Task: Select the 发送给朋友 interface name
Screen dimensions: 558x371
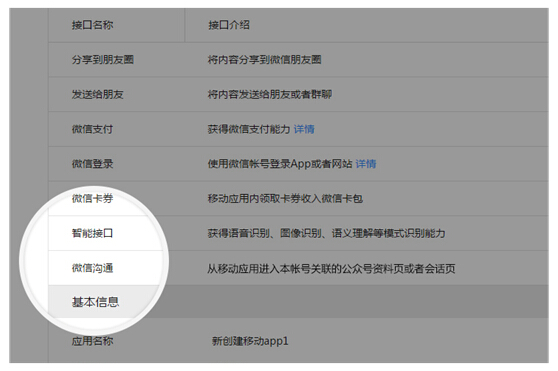Action: (98, 94)
